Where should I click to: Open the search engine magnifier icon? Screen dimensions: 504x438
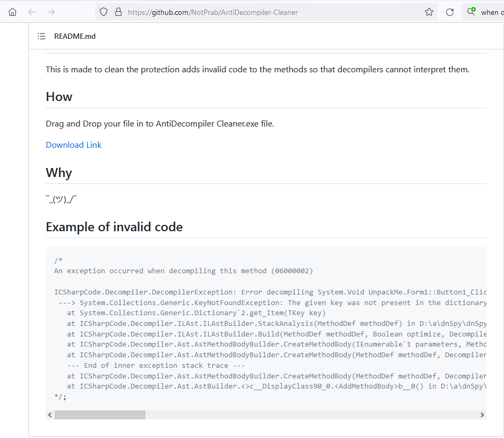[x=472, y=12]
